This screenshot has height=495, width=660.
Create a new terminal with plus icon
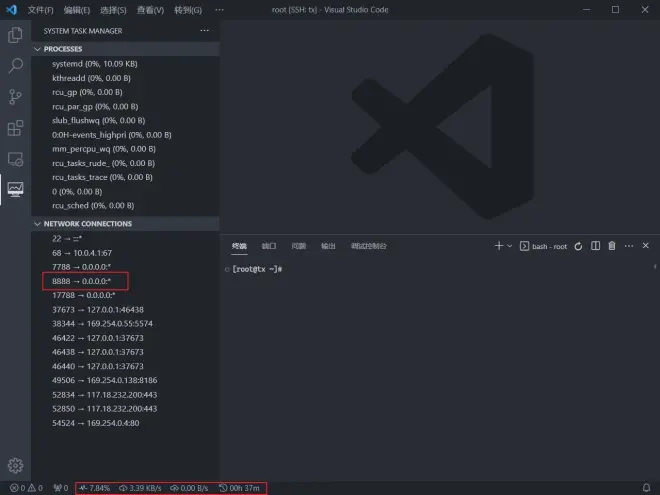coord(498,246)
